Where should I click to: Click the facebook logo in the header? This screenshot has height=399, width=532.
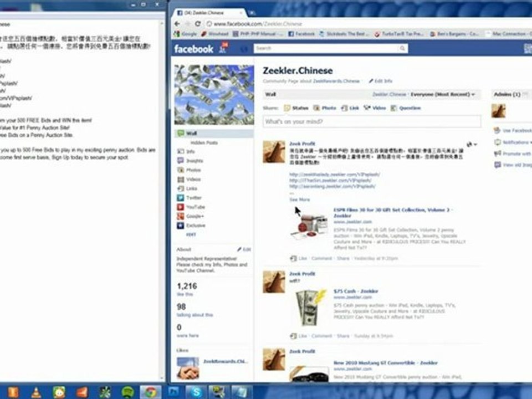pos(194,49)
